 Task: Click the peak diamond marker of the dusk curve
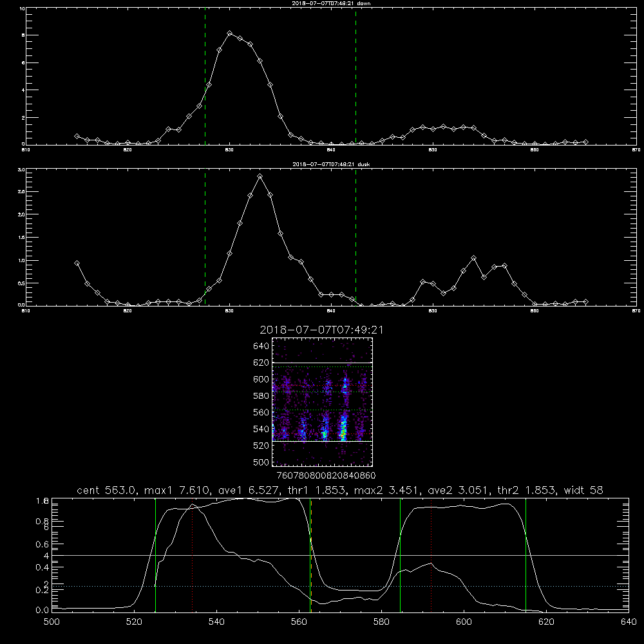point(260,176)
